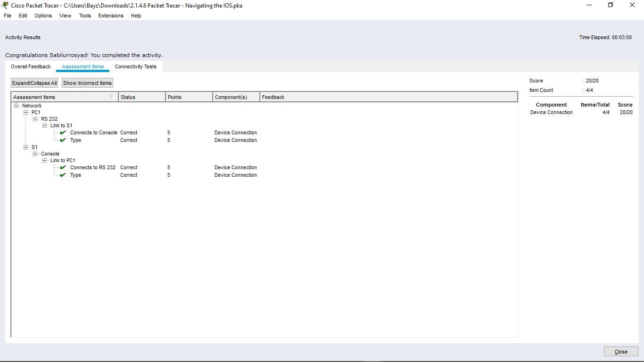Click the check mark beside Connects to Console
This screenshot has height=362, width=644.
click(63, 132)
